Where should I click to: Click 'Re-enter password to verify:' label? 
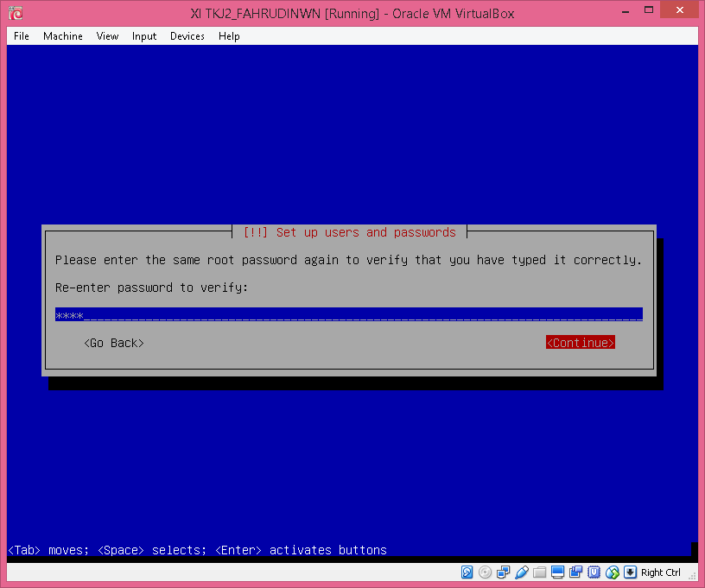151,288
